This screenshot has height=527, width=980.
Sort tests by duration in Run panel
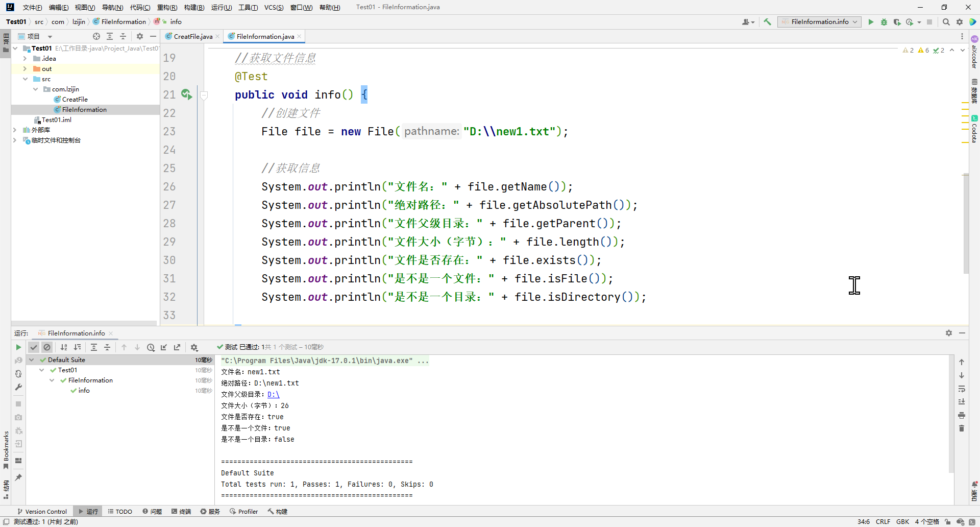[x=78, y=347]
